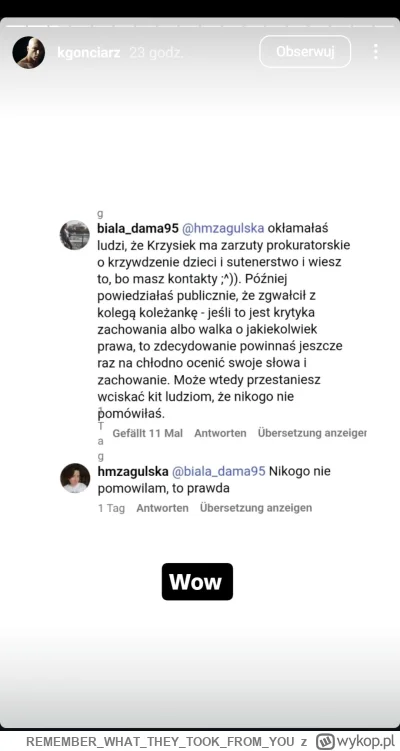Click Antworten under the biala_dama95 comment
The width and height of the screenshot is (400, 751).
(220, 433)
